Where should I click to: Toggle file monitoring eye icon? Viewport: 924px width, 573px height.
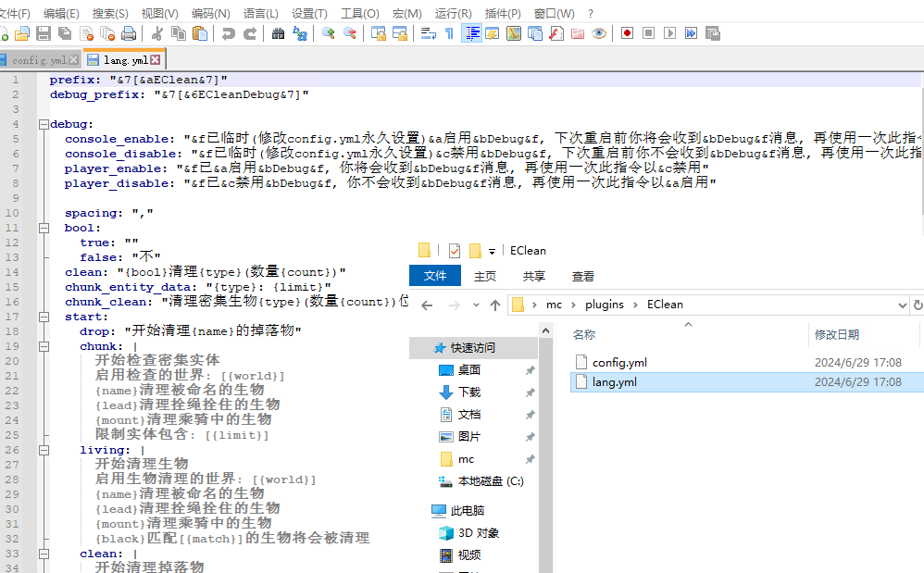click(599, 33)
